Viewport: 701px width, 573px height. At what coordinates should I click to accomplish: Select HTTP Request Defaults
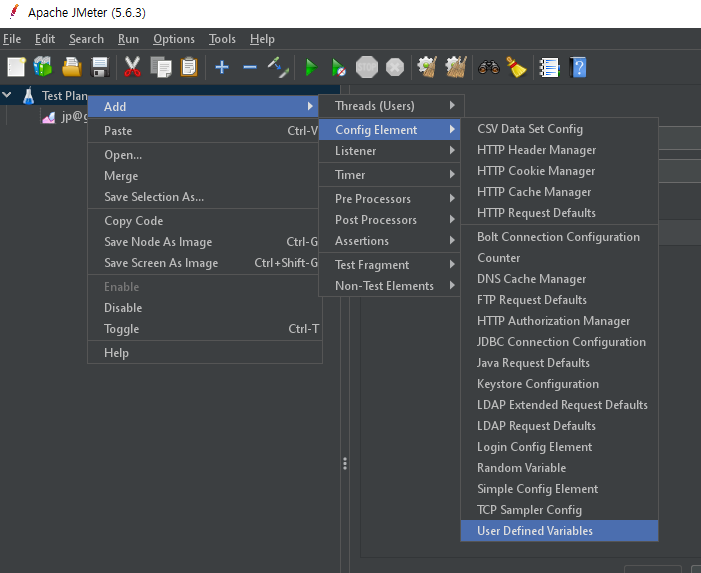559,213
